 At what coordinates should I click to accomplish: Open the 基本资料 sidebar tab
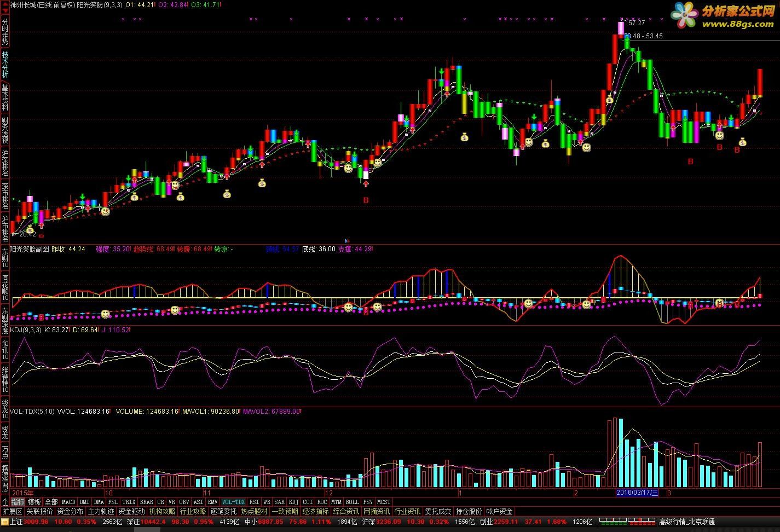coord(5,97)
